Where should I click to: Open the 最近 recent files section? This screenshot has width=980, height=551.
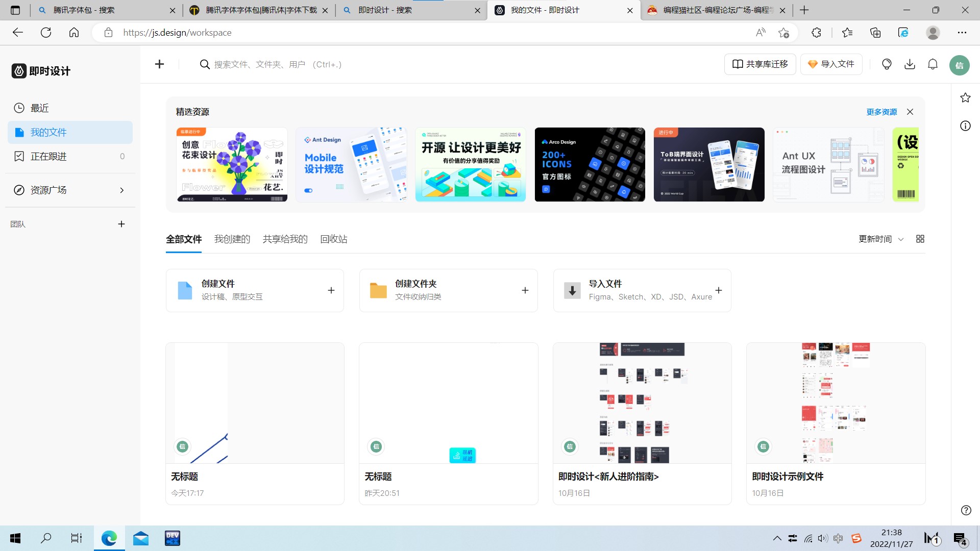point(70,108)
